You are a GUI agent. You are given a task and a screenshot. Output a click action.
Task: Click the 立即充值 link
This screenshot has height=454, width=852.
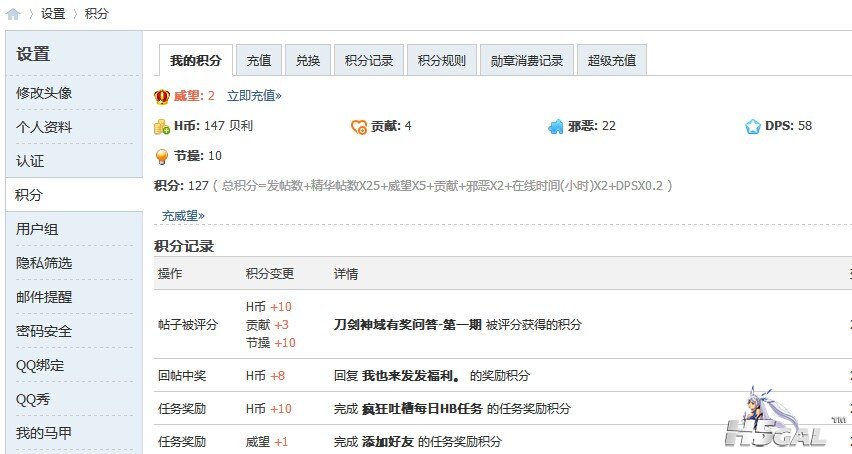pyautogui.click(x=254, y=96)
